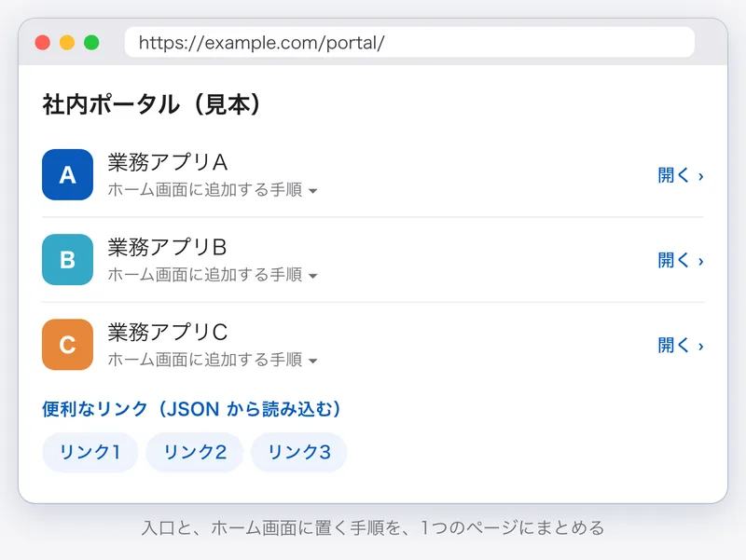Click the green maximize window button
Screen dimensions: 746x560
coord(91,42)
